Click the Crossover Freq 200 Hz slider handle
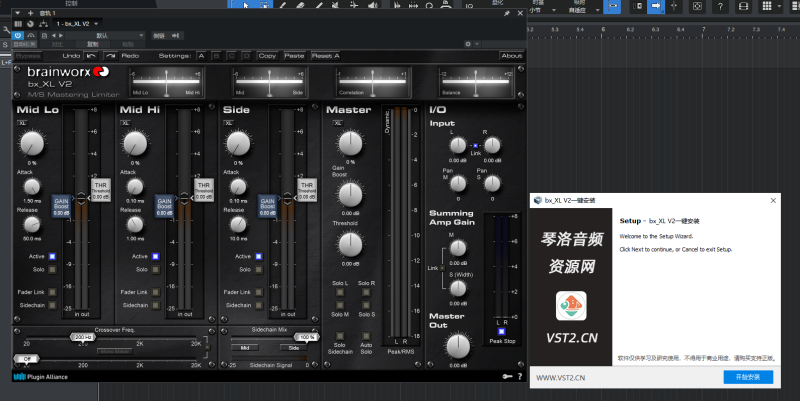800x401 pixels. click(82, 338)
